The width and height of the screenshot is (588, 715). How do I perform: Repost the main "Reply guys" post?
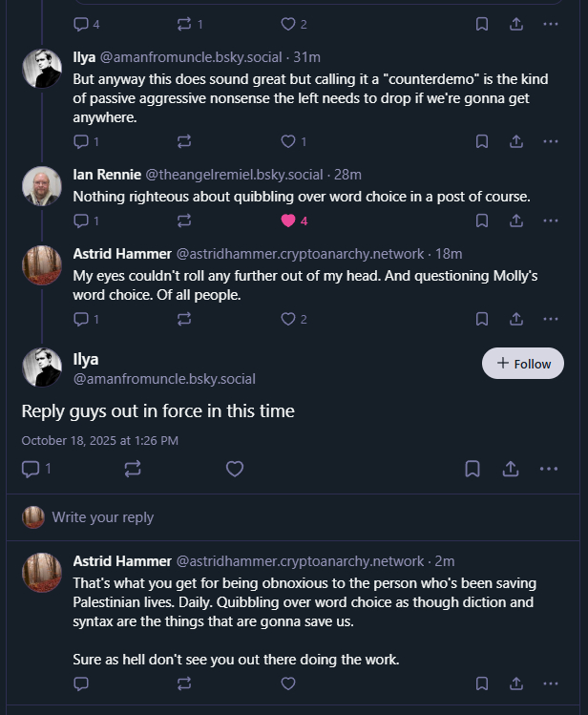(x=133, y=469)
